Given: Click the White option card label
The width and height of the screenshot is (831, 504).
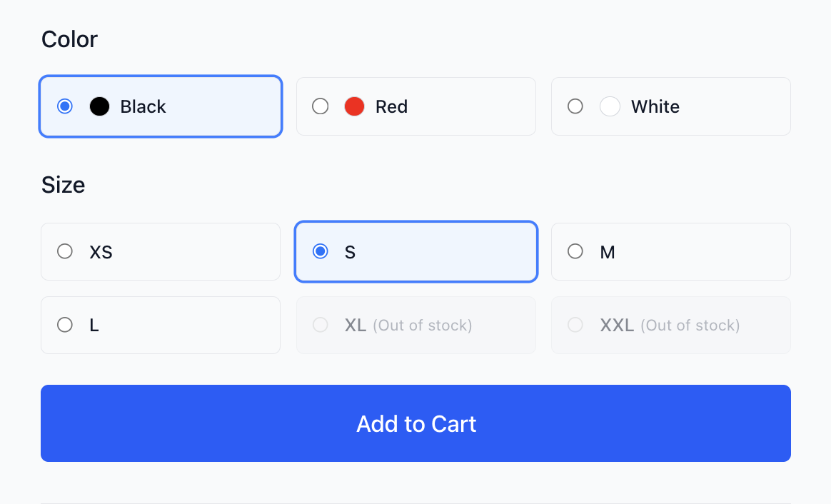Looking at the screenshot, I should click(655, 106).
